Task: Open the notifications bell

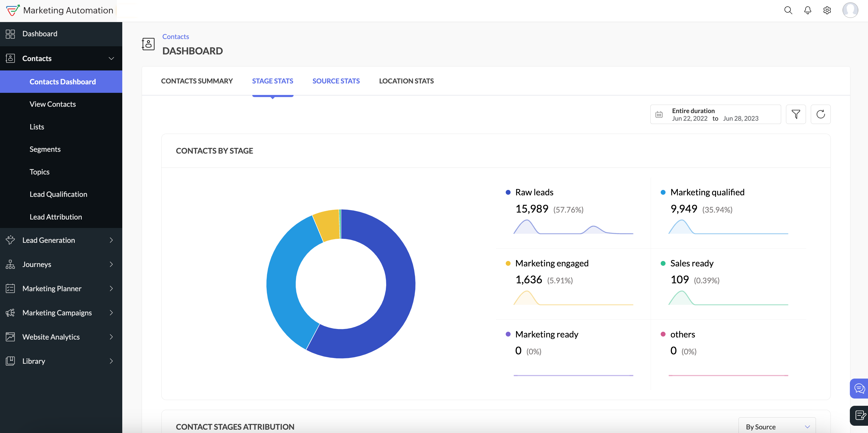Action: [x=807, y=11]
